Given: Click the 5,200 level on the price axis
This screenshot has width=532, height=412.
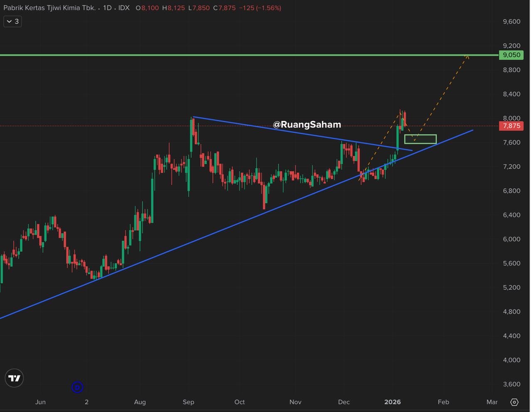Looking at the screenshot, I should 512,287.
